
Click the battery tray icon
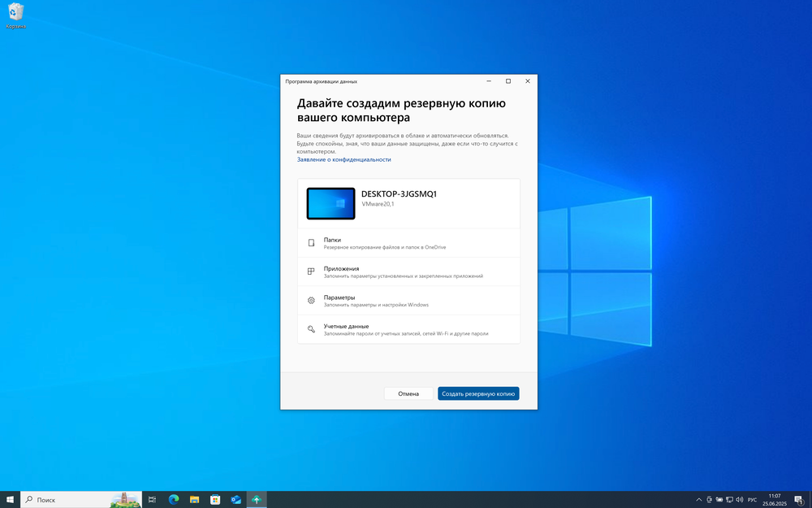coord(719,500)
